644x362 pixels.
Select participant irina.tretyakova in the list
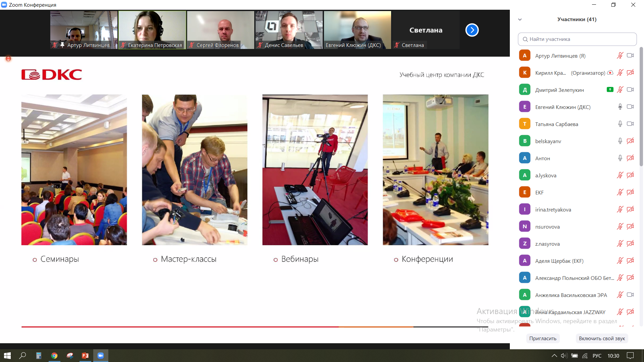553,209
